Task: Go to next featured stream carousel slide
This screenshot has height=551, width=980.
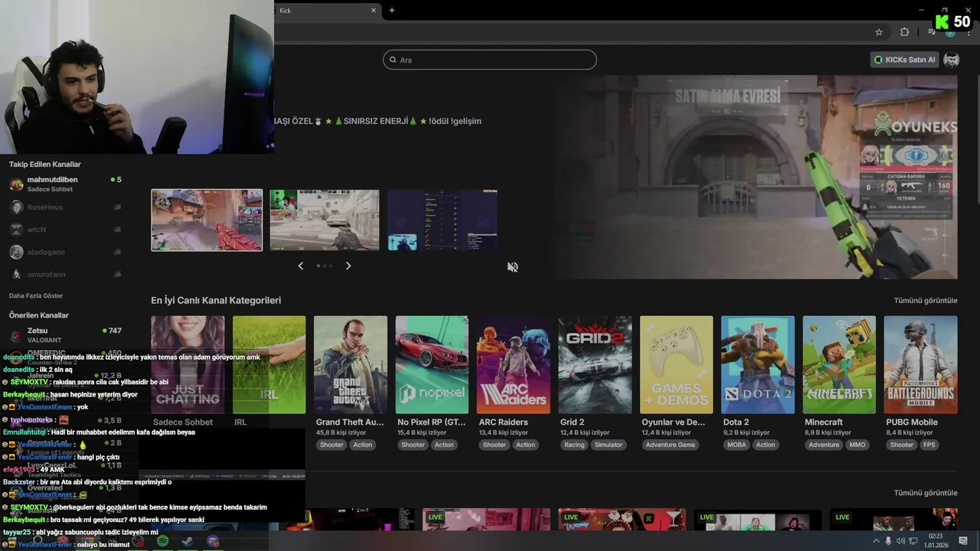Action: [x=348, y=266]
